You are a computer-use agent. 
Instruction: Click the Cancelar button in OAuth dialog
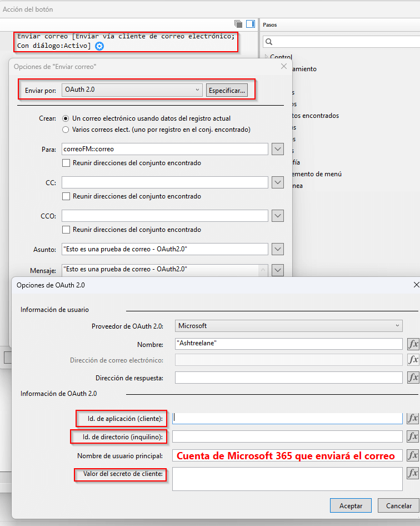pos(399,505)
